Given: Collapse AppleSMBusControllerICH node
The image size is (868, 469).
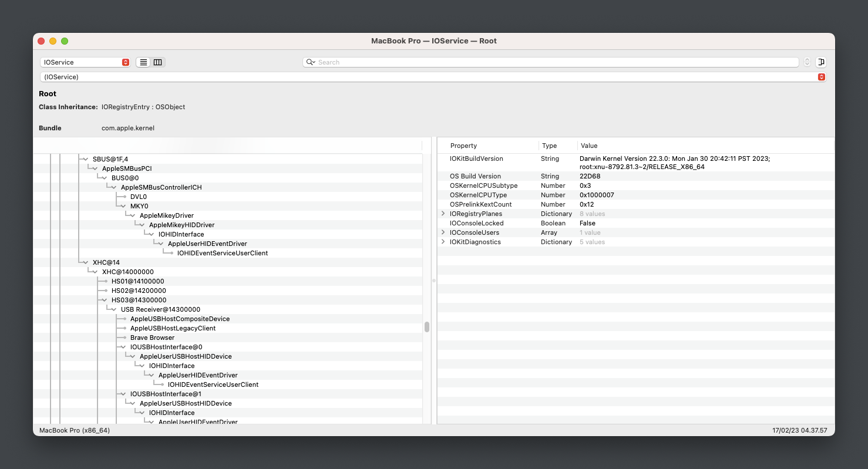Looking at the screenshot, I should (x=114, y=187).
